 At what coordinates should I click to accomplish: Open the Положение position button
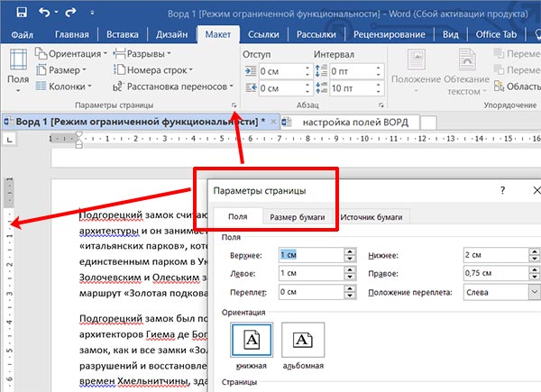(x=416, y=70)
